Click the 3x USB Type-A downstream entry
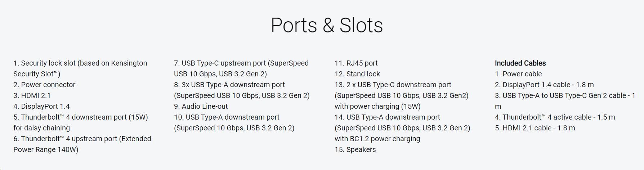This screenshot has width=644, height=170. coord(229,85)
